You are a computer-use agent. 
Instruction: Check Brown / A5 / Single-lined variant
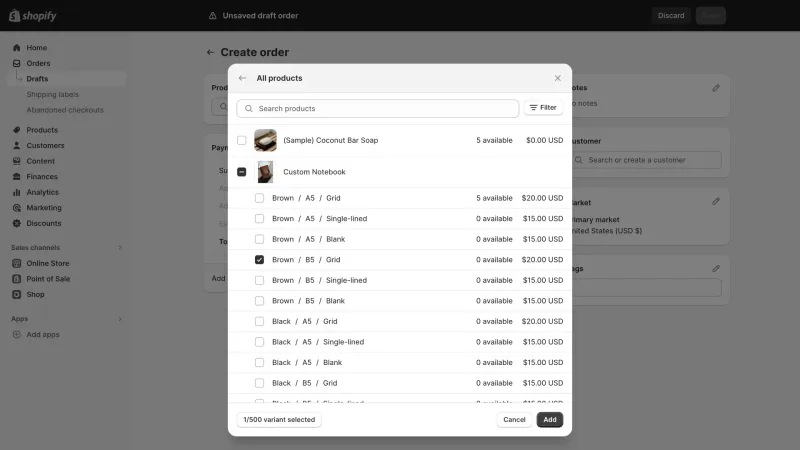coord(260,218)
